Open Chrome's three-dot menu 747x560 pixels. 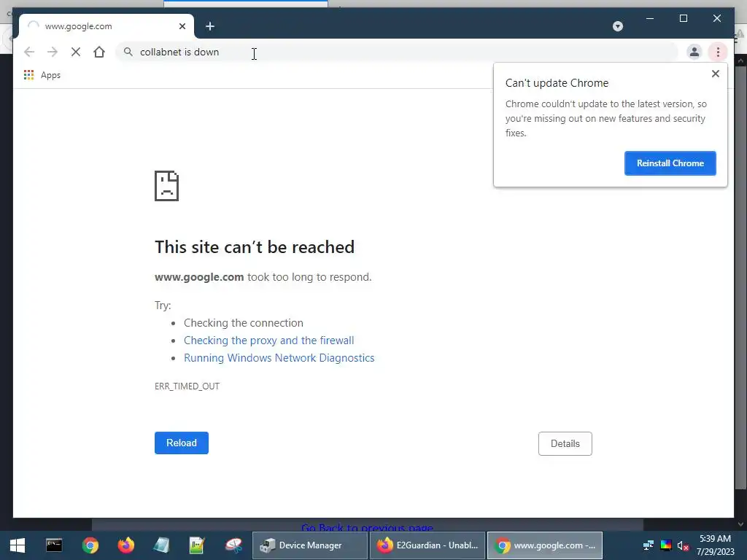click(x=718, y=52)
